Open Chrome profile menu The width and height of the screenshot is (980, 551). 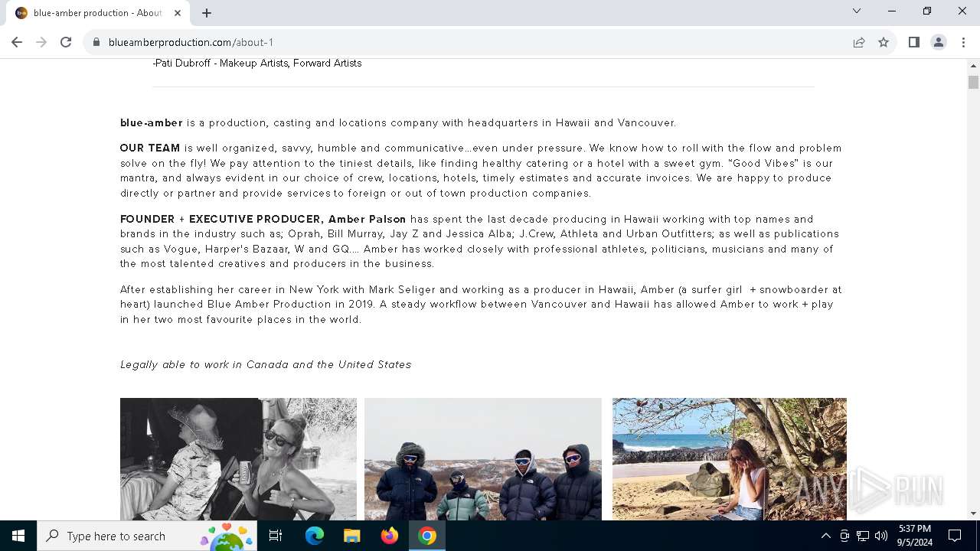(939, 42)
